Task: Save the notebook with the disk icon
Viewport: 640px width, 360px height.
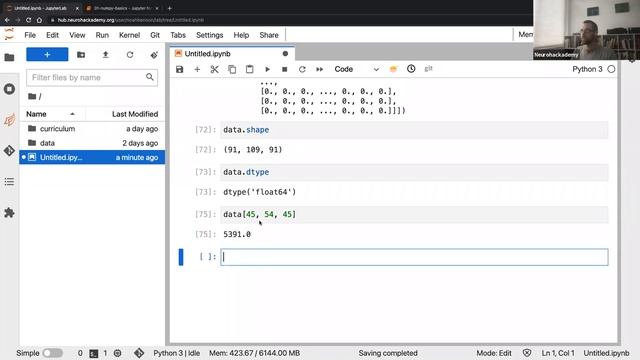Action: tap(180, 69)
